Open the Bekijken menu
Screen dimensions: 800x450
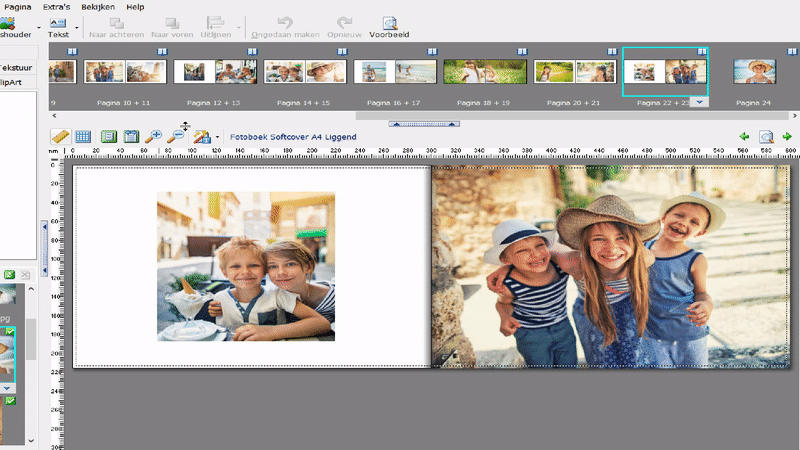click(98, 6)
